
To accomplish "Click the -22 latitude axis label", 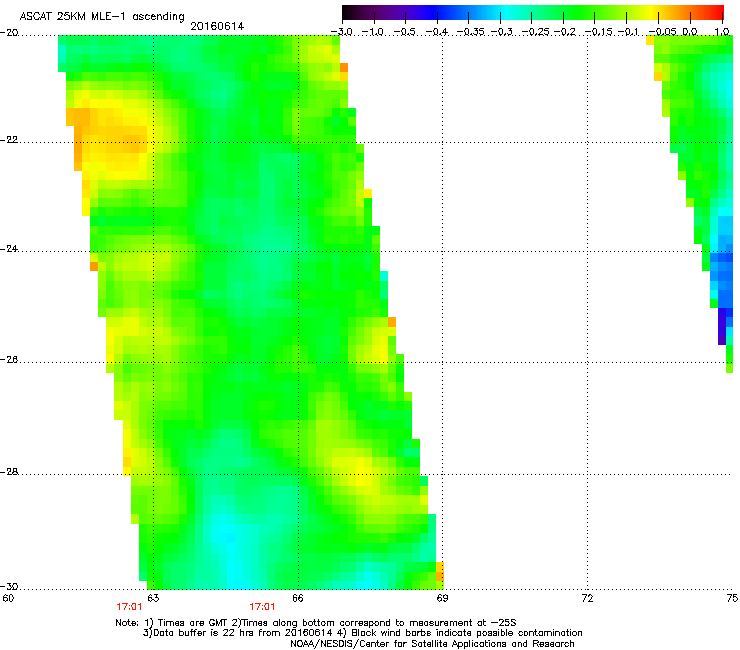I will click(9, 140).
